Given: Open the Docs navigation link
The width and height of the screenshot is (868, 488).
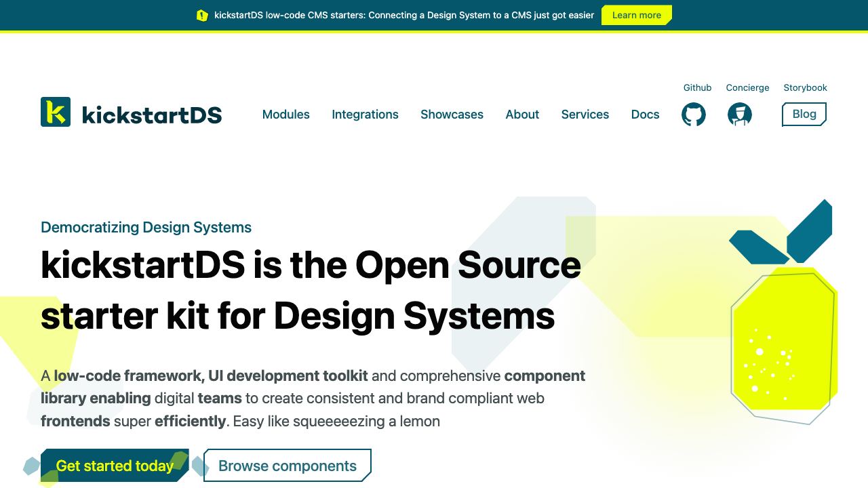Looking at the screenshot, I should tap(646, 115).
